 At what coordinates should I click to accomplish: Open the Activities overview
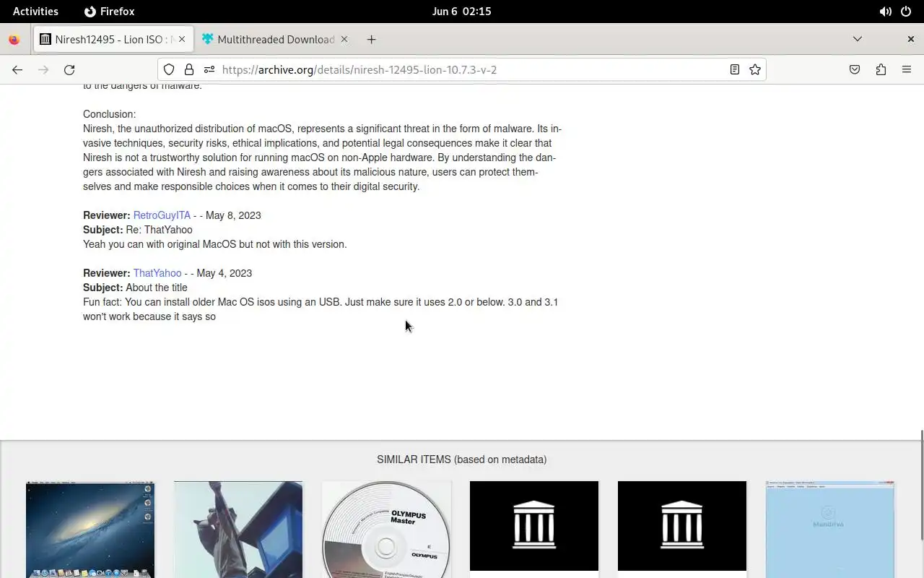35,12
